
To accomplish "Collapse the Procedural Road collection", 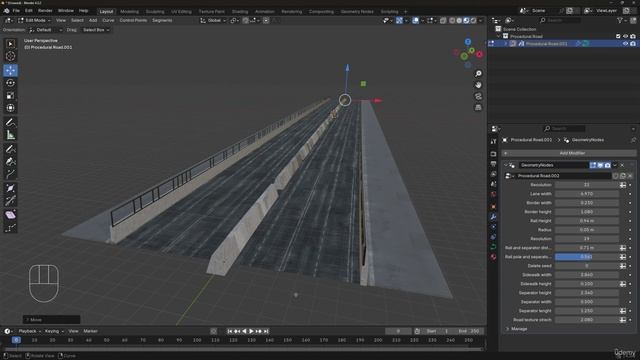I will tap(499, 36).
